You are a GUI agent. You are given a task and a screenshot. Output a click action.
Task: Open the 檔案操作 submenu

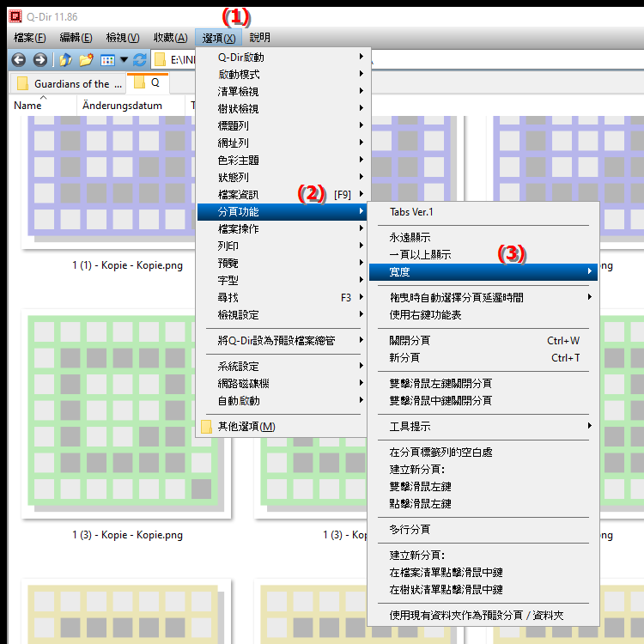click(283, 228)
